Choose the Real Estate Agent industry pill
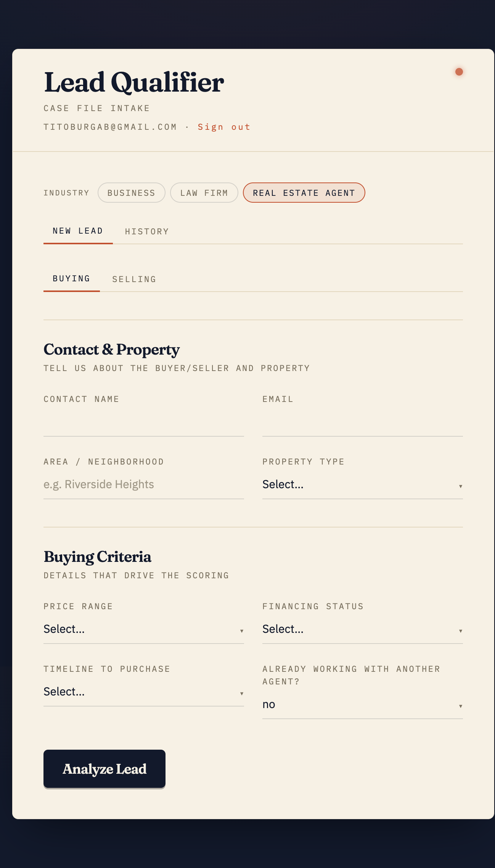Screen dimensions: 495x868 coord(304,193)
